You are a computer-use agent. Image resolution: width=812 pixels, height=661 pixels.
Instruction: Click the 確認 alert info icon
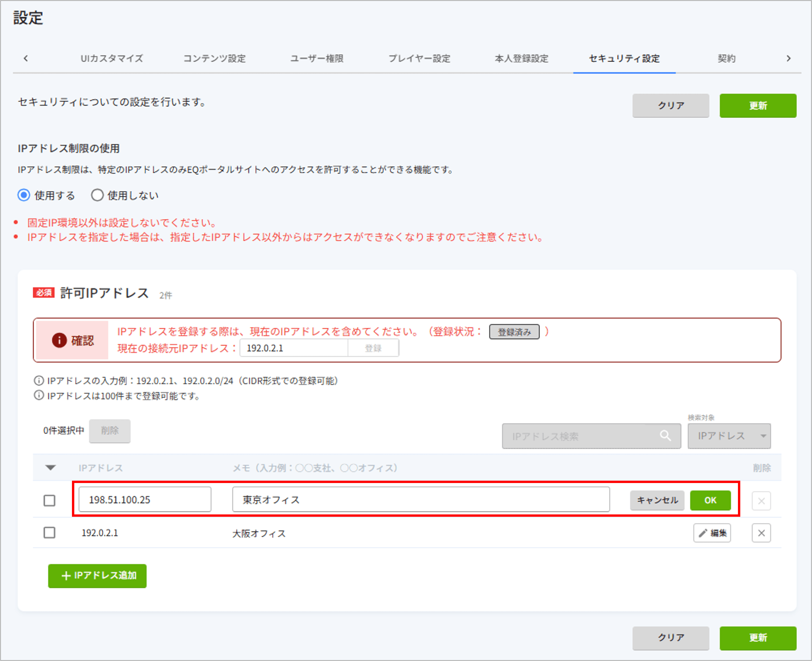(x=59, y=340)
